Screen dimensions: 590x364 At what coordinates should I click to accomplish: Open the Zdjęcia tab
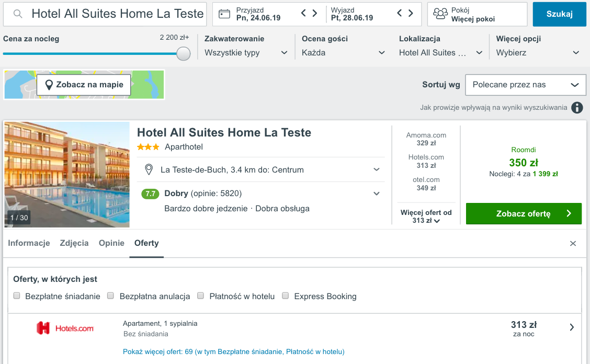tap(74, 243)
